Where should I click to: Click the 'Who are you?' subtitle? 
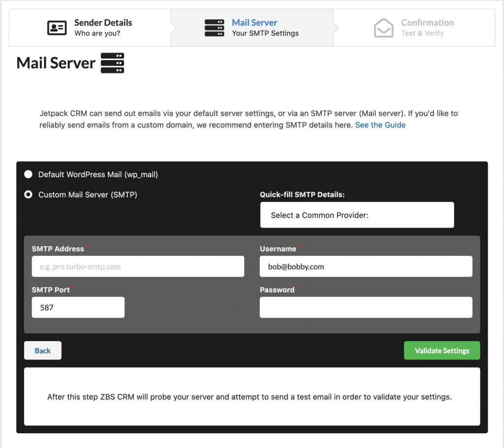97,33
